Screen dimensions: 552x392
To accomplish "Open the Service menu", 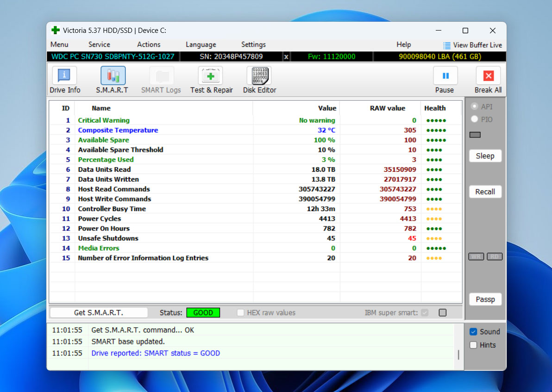I will point(99,45).
